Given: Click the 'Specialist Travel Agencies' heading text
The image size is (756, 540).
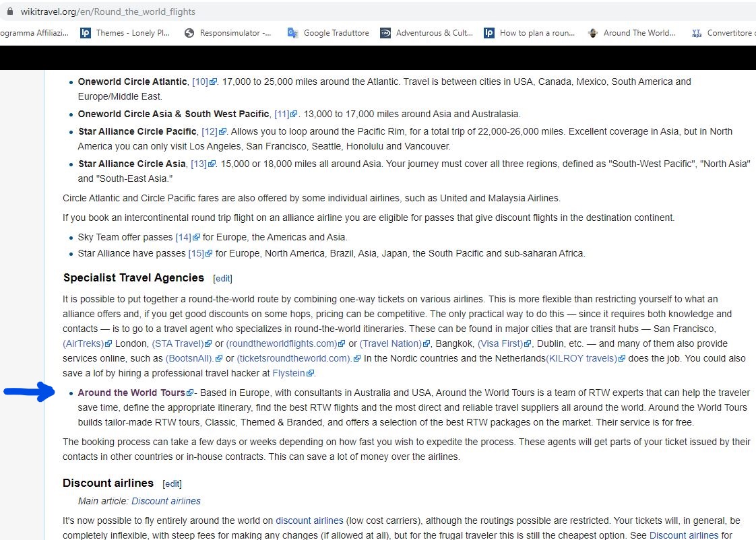Looking at the screenshot, I should (134, 278).
